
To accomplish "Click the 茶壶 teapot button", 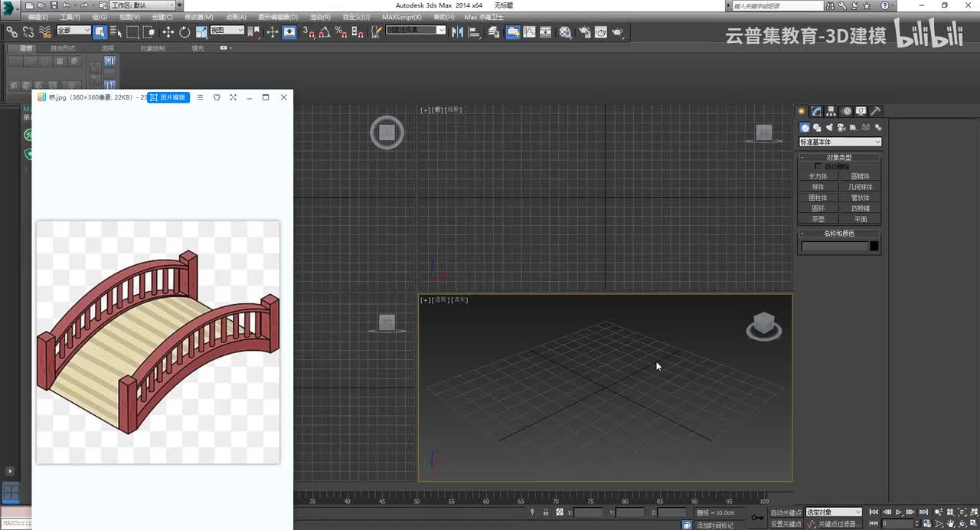I will coord(818,219).
